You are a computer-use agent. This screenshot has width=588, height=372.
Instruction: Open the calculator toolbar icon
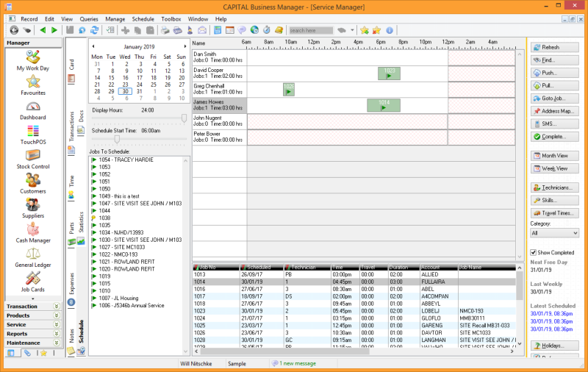218,30
